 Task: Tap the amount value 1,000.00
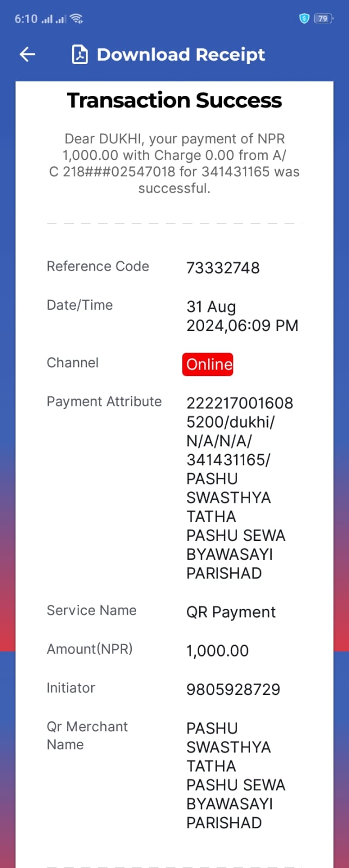[218, 650]
